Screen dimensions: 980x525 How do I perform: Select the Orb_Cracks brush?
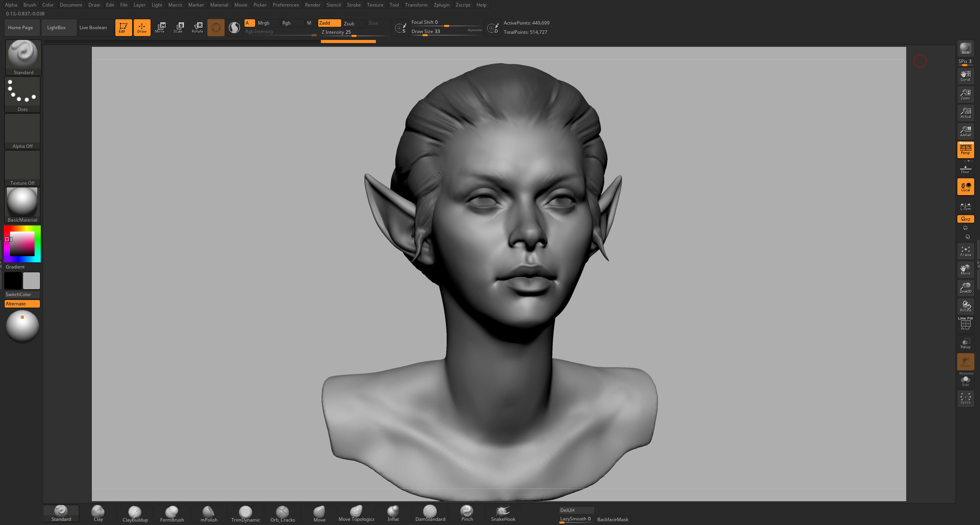pyautogui.click(x=282, y=514)
